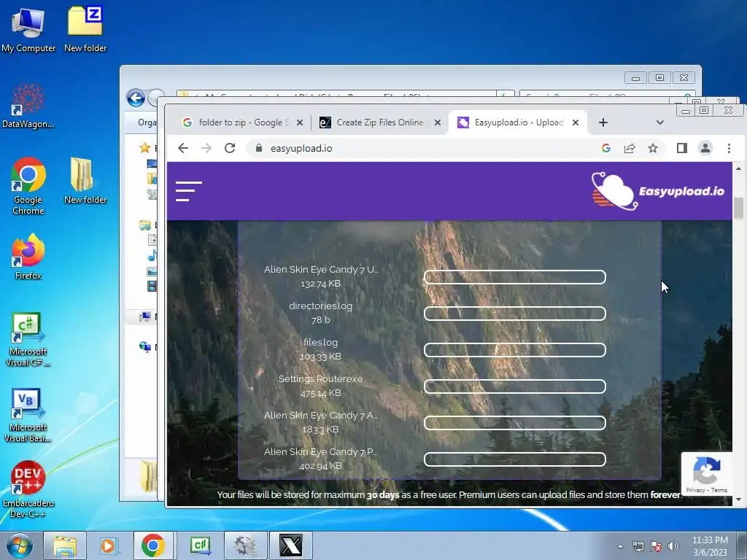Open the Google Chrome desktop shortcut
The width and height of the screenshot is (747, 560).
[x=28, y=186]
